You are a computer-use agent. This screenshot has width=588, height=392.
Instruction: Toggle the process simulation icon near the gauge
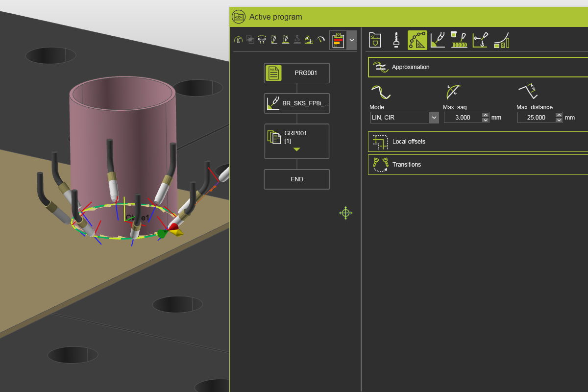309,39
